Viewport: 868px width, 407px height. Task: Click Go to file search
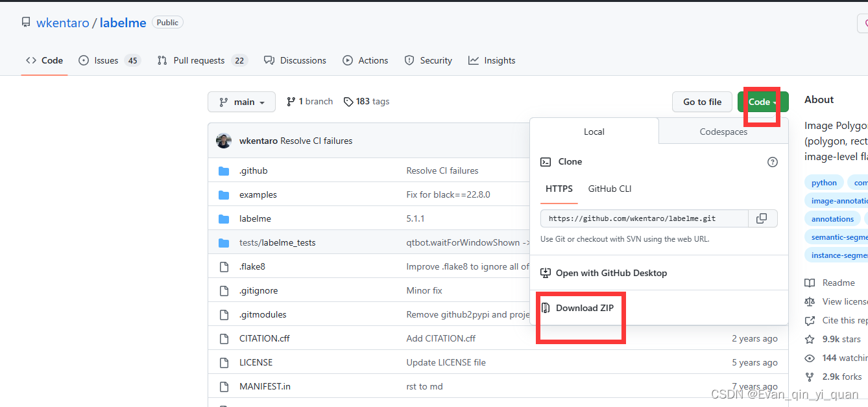(x=702, y=102)
